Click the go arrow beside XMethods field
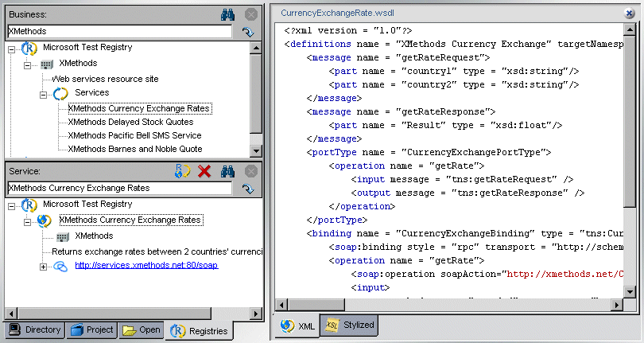Viewport: 644px width, 343px height. 247,32
